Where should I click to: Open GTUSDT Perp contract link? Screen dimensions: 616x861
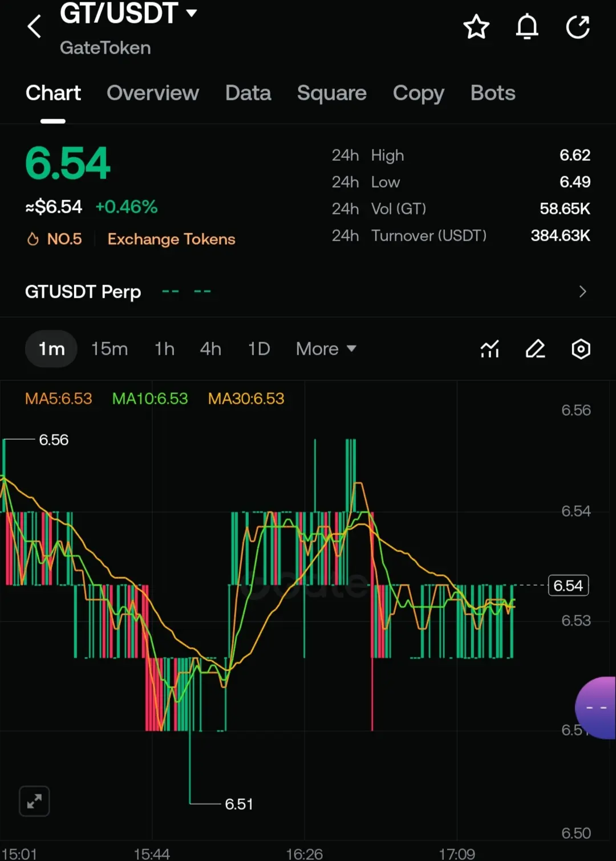tap(83, 292)
